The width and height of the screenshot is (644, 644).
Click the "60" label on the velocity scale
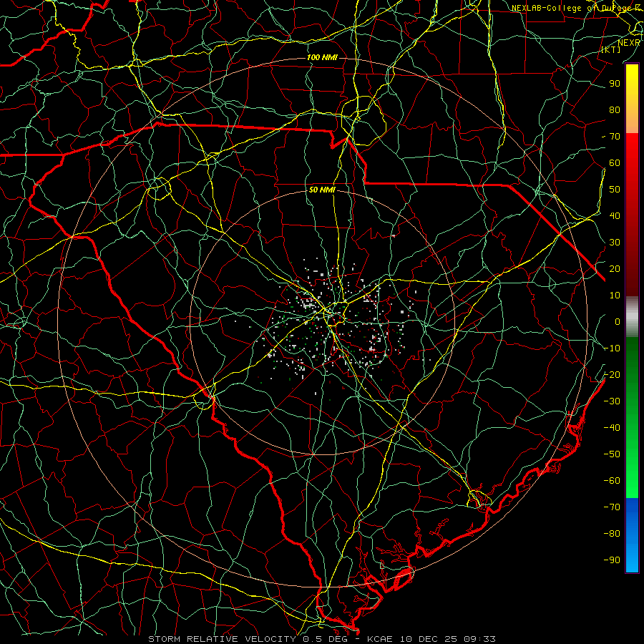pos(615,163)
